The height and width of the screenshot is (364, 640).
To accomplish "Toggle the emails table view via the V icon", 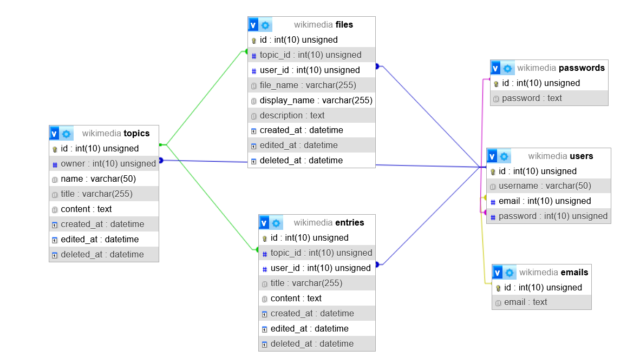I will 498,273.
